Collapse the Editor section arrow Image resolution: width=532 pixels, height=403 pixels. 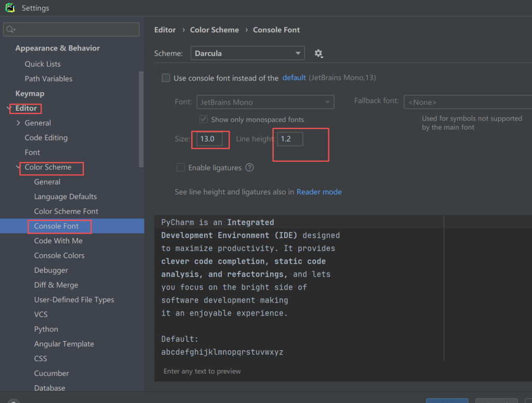click(9, 109)
